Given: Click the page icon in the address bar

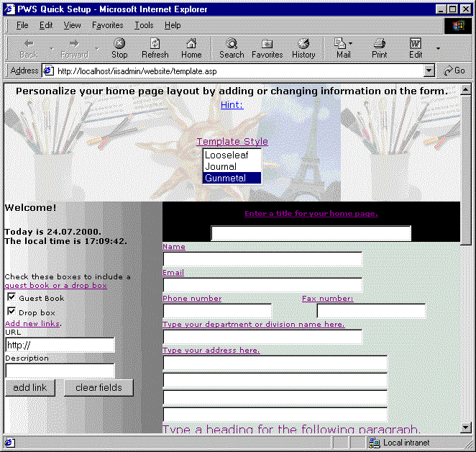Looking at the screenshot, I should point(49,71).
